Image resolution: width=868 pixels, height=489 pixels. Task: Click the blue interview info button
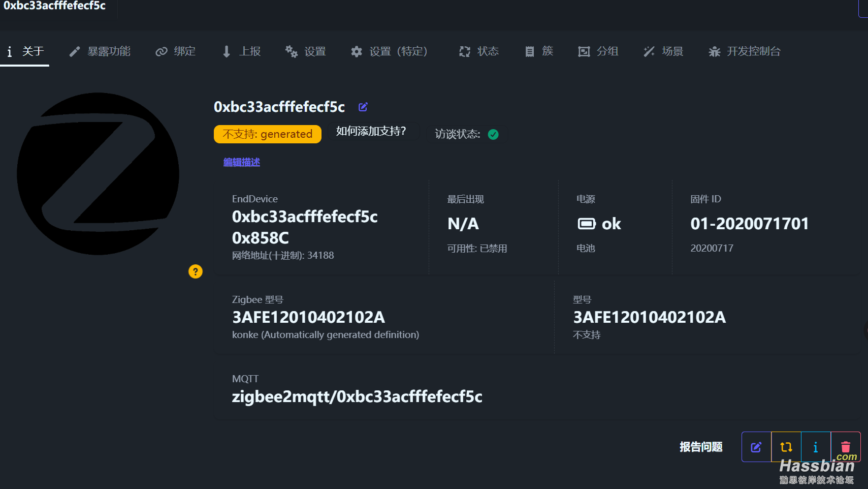click(816, 447)
